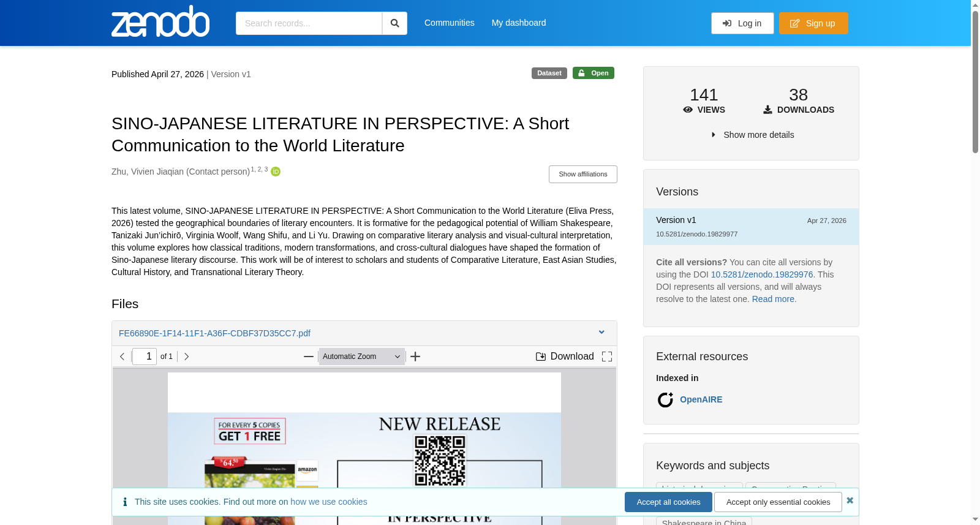The height and width of the screenshot is (525, 980).
Task: Open My dashboard
Action: click(x=519, y=23)
